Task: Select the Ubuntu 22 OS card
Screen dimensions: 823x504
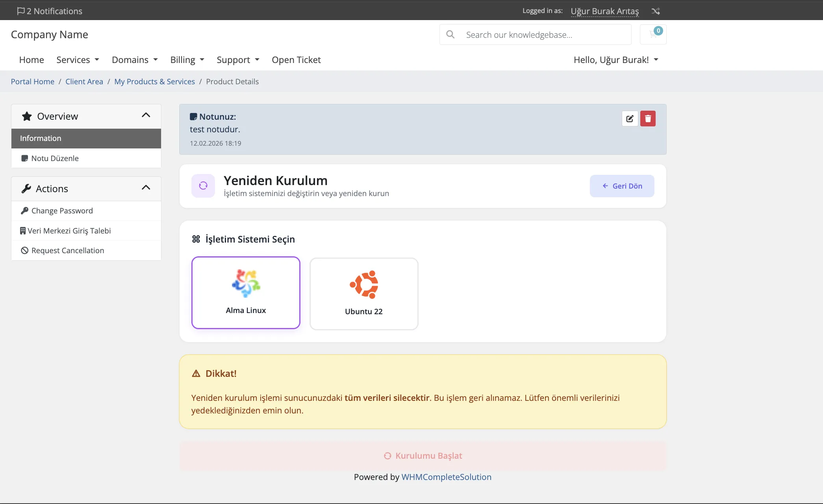Action: 364,294
